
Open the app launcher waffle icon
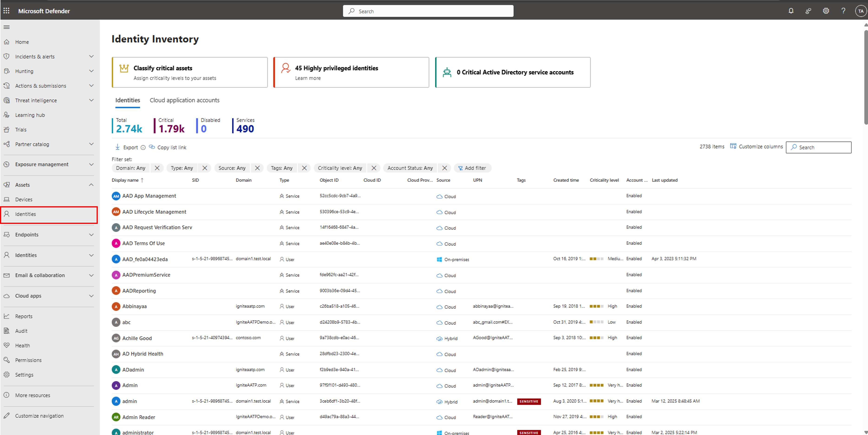click(7, 11)
